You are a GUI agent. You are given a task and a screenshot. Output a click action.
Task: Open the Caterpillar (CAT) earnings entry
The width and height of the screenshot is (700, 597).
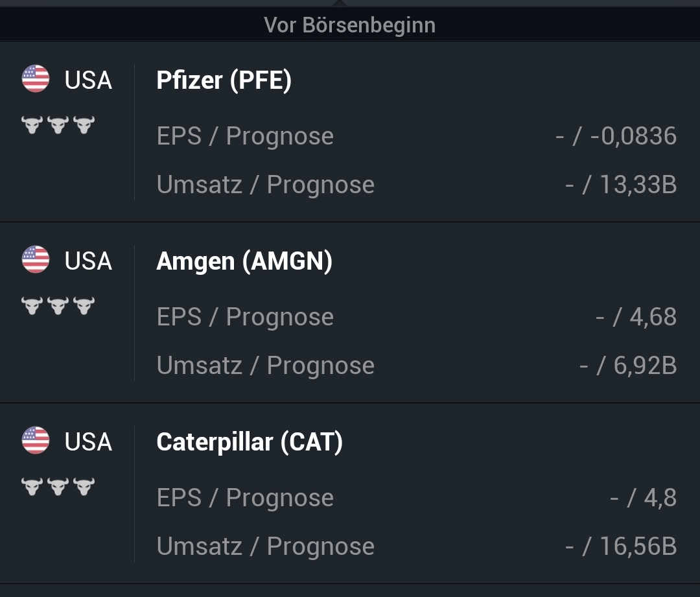[250, 442]
